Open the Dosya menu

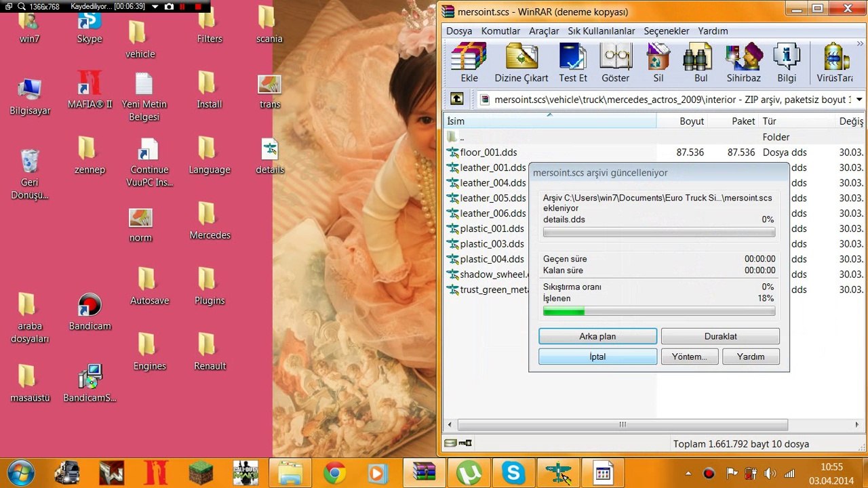pyautogui.click(x=459, y=30)
